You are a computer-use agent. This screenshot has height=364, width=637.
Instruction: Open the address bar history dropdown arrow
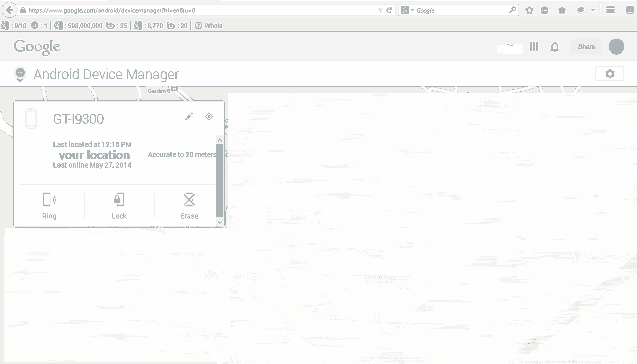click(x=380, y=10)
